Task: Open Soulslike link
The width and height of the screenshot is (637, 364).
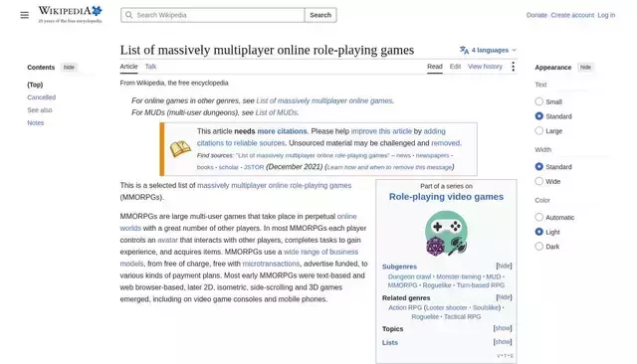Action: [486, 307]
